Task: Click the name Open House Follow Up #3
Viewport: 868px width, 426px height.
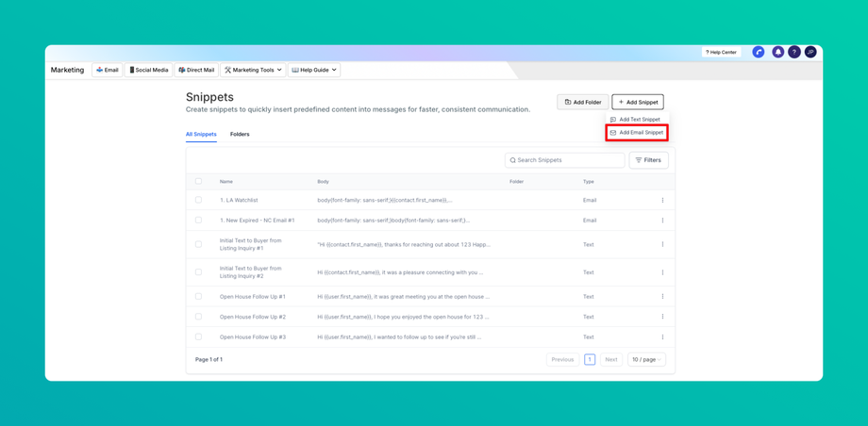Action: point(253,336)
